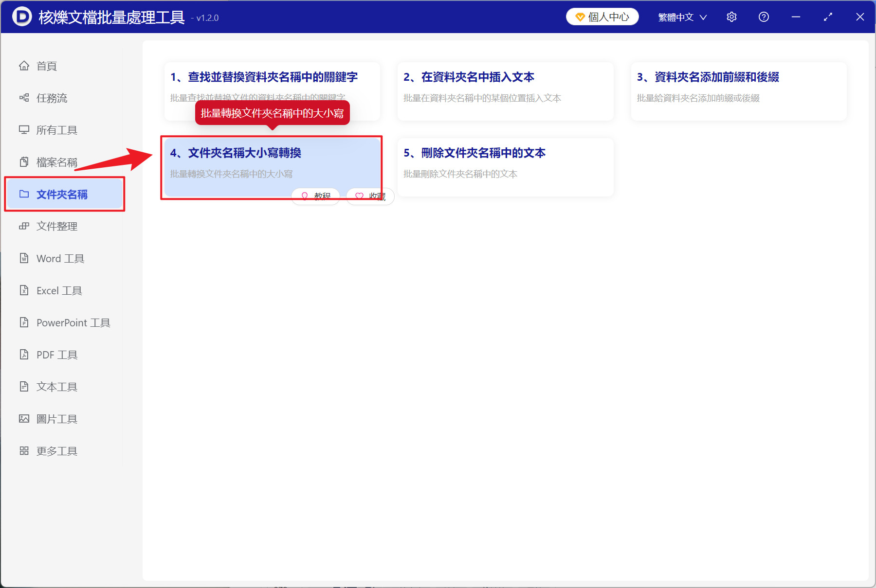876x588 pixels.
Task: Click the Help question mark icon
Action: 763,17
